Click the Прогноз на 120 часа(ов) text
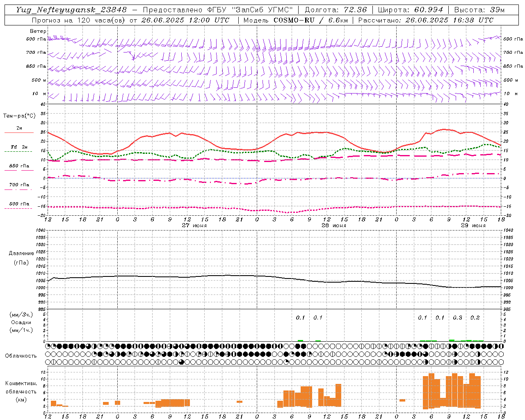Viewport: 525px width, 420px height. click(80, 20)
